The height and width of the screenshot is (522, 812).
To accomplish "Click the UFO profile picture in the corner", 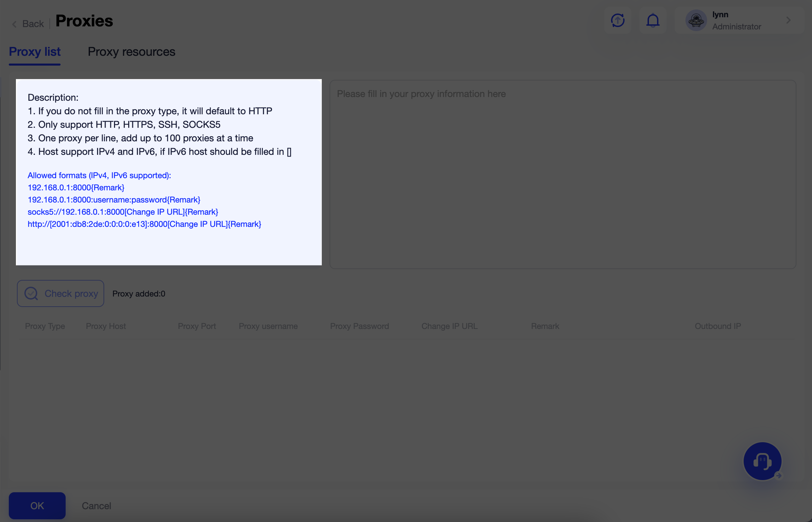I will click(x=696, y=20).
